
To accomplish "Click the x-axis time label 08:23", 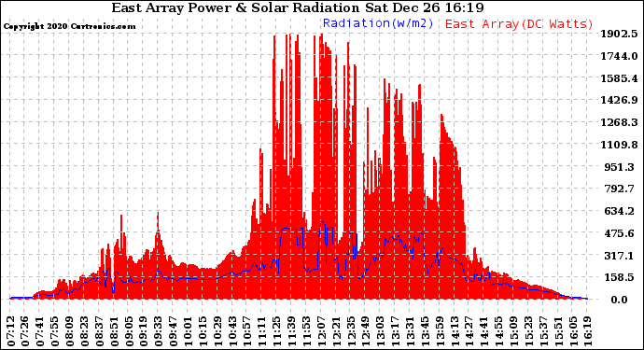I will tap(85, 331).
